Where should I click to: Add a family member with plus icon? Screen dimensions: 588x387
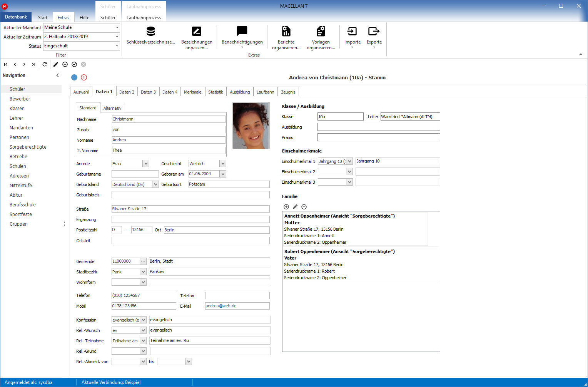pyautogui.click(x=286, y=207)
